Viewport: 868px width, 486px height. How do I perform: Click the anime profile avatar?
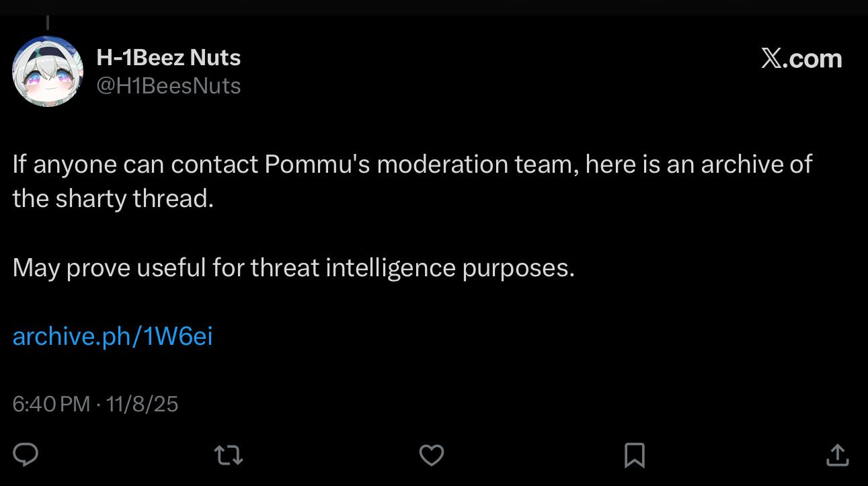47,71
